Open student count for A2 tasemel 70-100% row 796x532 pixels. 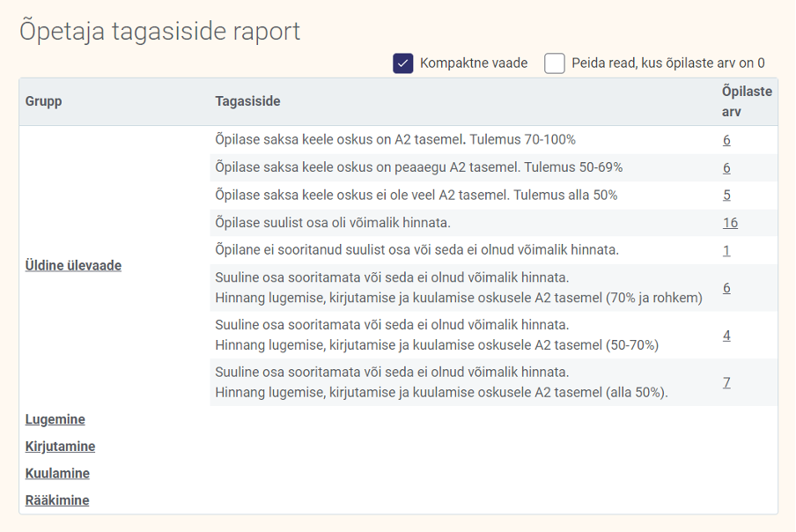click(x=726, y=140)
